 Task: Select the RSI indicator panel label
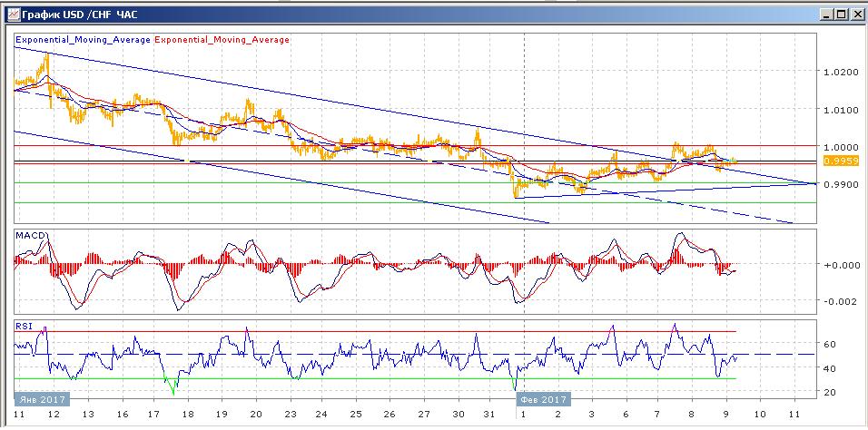pyautogui.click(x=23, y=325)
